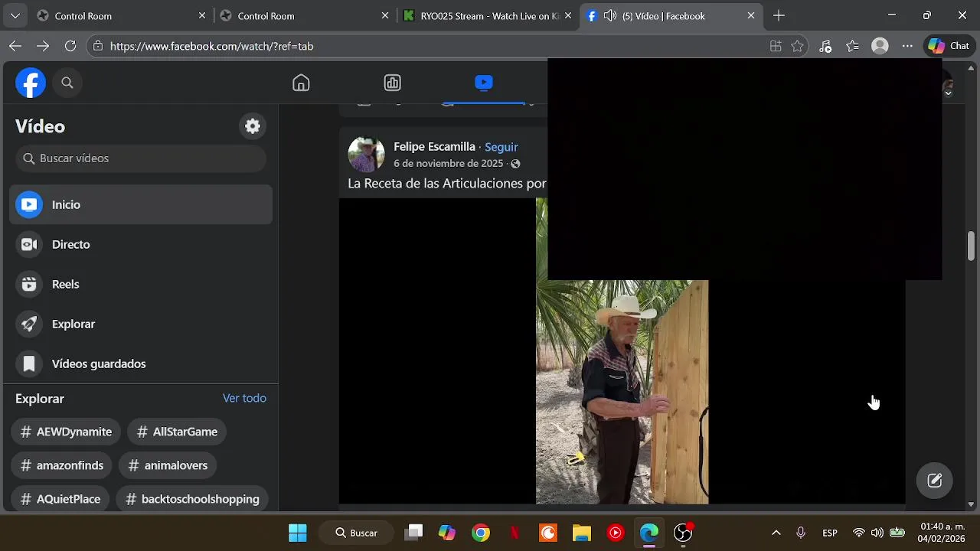Viewport: 980px width, 551px height.
Task: Launch Copilot from the taskbar
Action: click(x=447, y=533)
